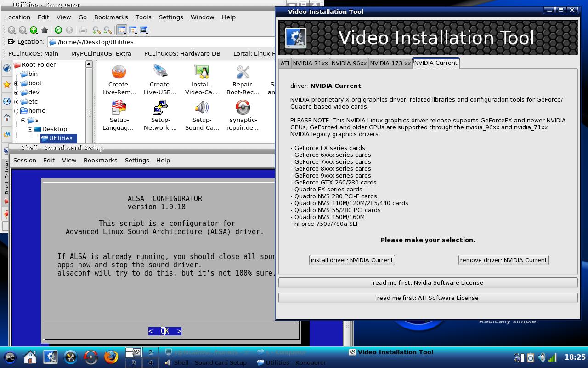Click the volume speaker tray icon
This screenshot has height=368, width=588.
[542, 357]
